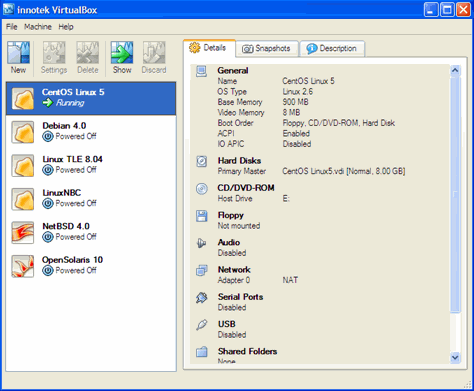Select the Linux TLE 8.04 virtual machine

coord(91,166)
